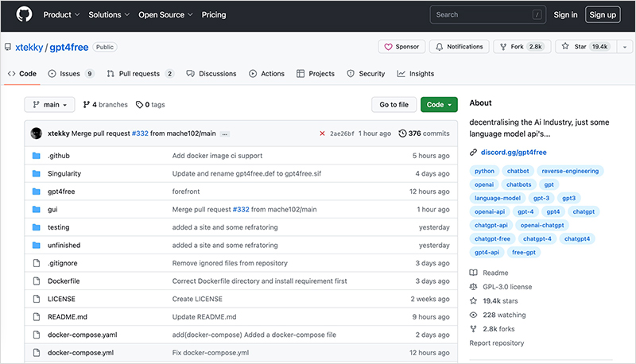636x364 pixels.
Task: Click the GPL-3.0 license link
Action: coord(507,287)
